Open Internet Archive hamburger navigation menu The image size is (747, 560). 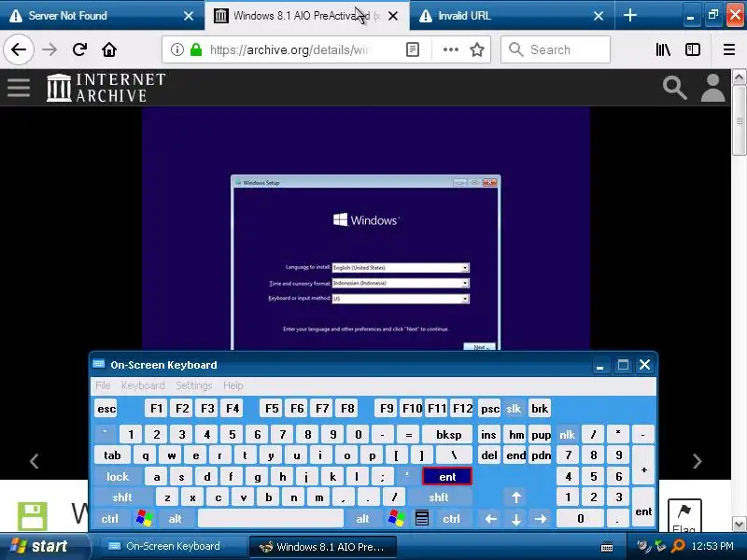[x=19, y=88]
